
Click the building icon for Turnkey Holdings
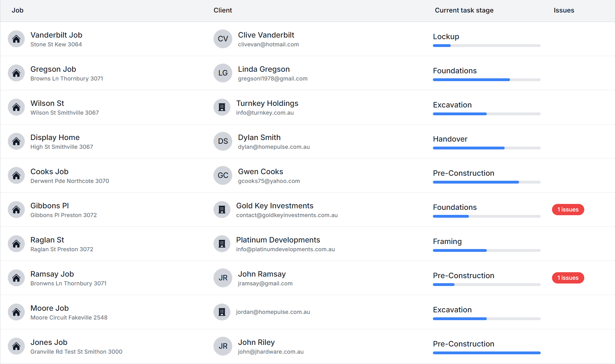(x=222, y=107)
